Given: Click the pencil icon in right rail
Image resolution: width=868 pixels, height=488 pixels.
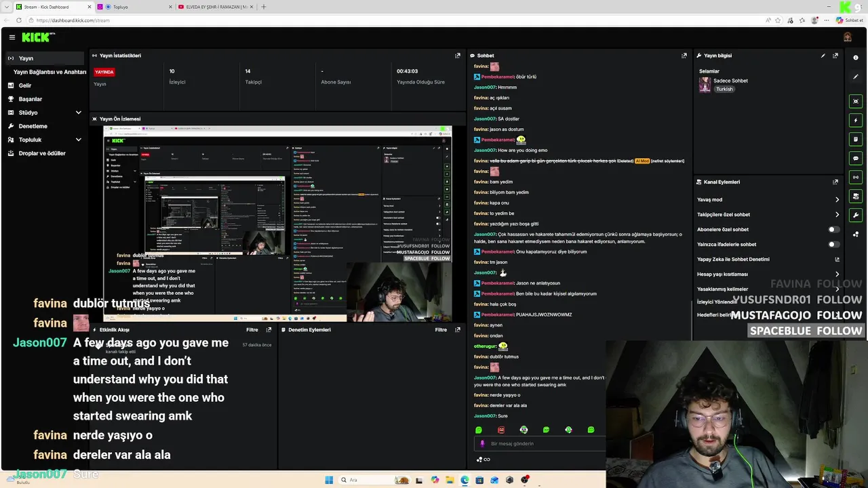Looking at the screenshot, I should click(856, 77).
